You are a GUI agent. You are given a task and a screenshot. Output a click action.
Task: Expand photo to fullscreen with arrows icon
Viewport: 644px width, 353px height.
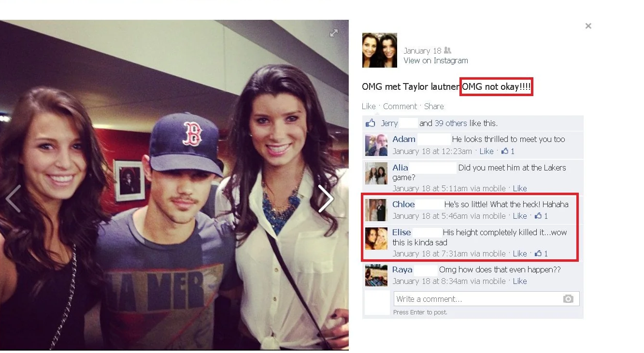click(334, 33)
